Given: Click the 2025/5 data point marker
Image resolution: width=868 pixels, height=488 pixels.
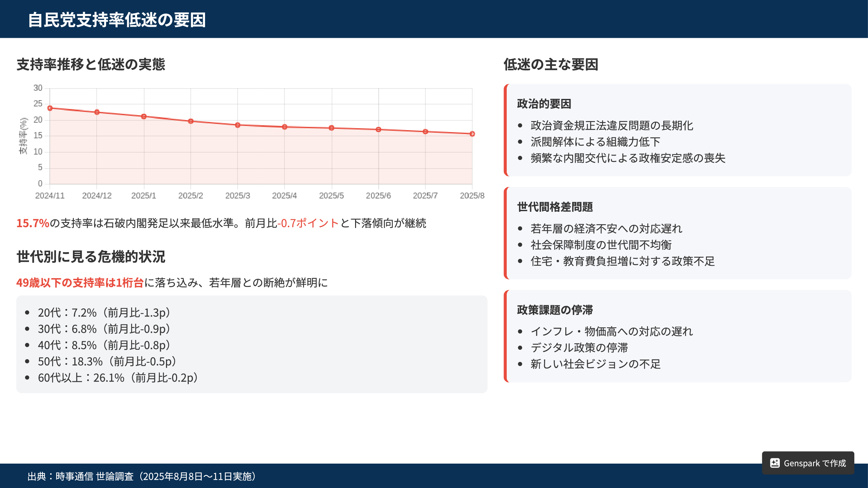Looking at the screenshot, I should [x=332, y=128].
